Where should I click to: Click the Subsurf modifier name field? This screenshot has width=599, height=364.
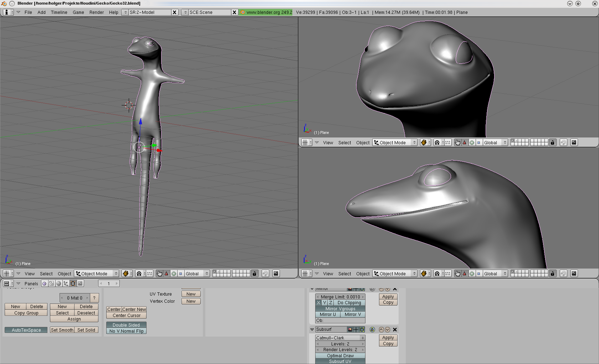tap(331, 329)
